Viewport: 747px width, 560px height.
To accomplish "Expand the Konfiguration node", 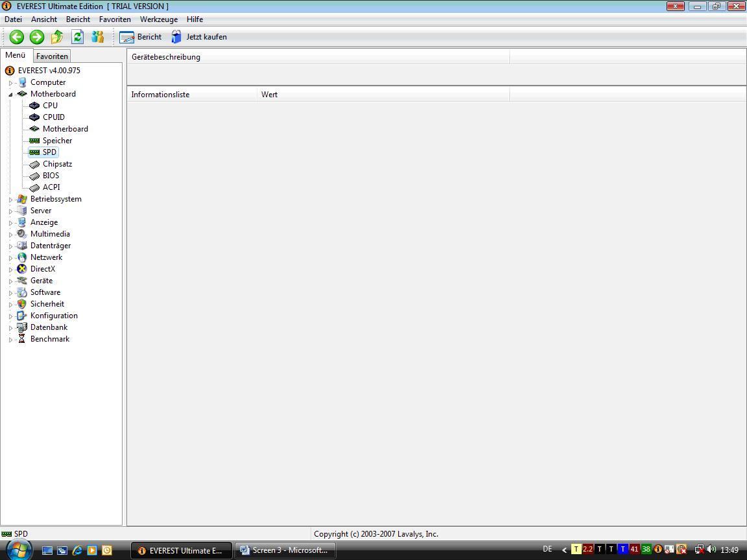I will pyautogui.click(x=10, y=316).
